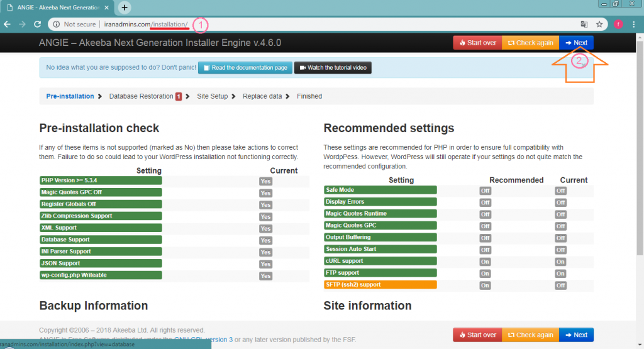Open the Chrome three-dot menu

pyautogui.click(x=634, y=25)
